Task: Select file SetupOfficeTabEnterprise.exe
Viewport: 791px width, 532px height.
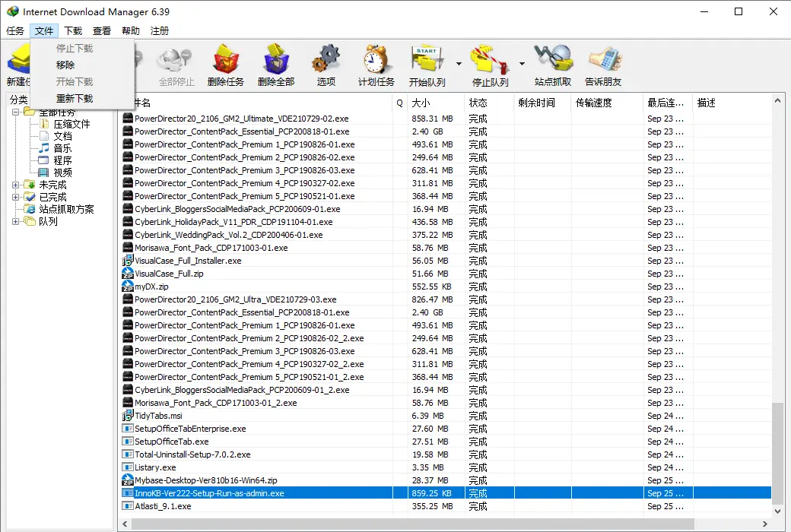Action: (x=190, y=429)
